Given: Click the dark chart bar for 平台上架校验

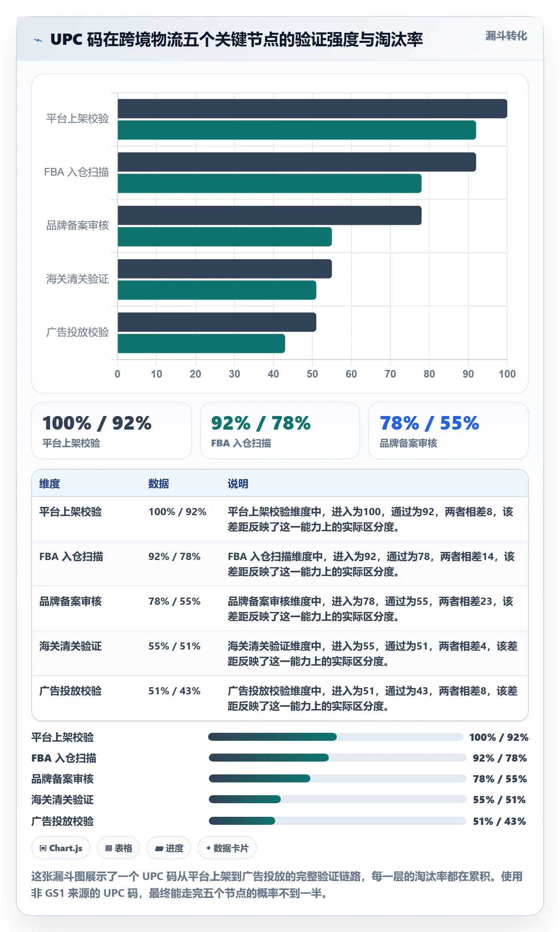Looking at the screenshot, I should [312, 109].
